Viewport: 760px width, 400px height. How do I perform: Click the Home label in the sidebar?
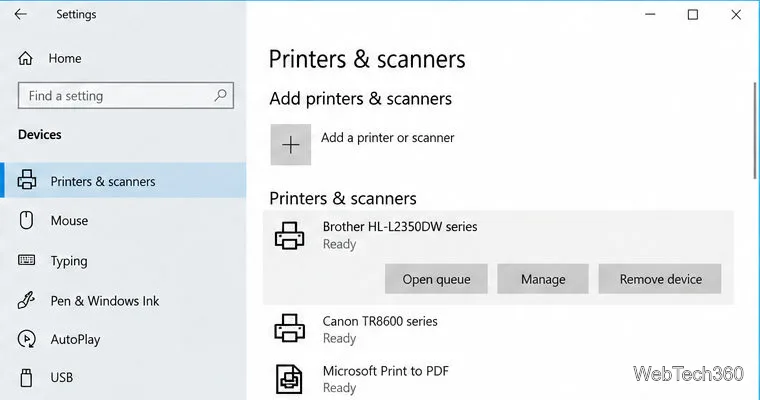point(65,59)
